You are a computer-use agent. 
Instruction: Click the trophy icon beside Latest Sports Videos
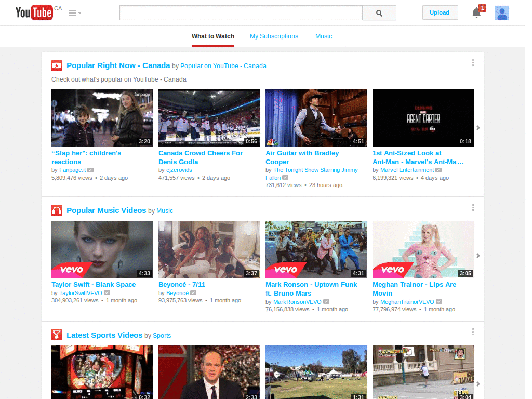[57, 335]
